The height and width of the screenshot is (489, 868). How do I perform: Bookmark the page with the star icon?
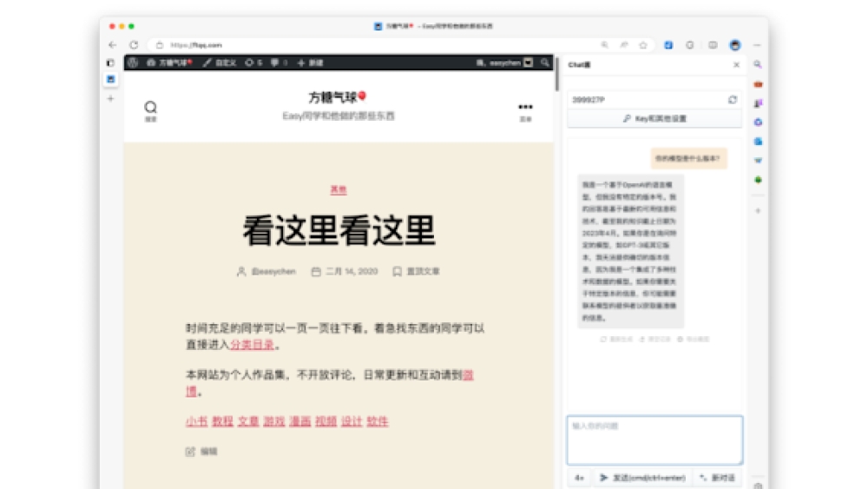(x=643, y=45)
